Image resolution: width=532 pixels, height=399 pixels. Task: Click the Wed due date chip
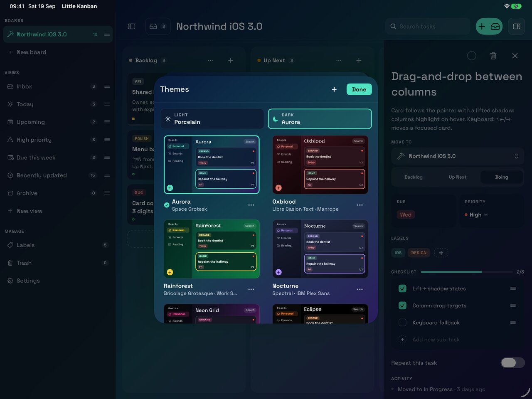pos(406,214)
